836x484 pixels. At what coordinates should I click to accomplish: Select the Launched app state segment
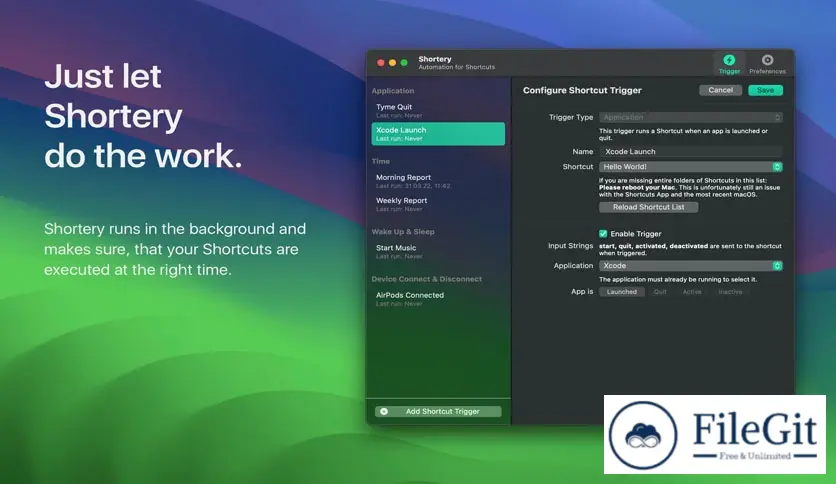(x=622, y=292)
